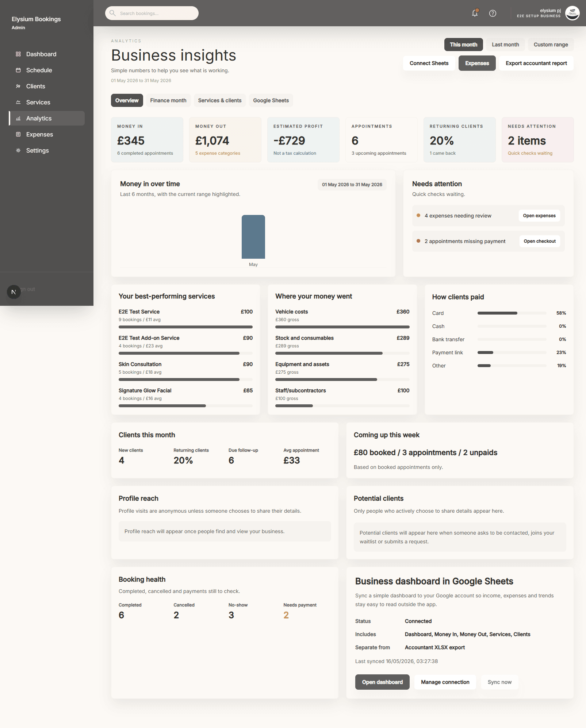This screenshot has width=586, height=728.
Task: Click the Open expenses button
Action: point(539,216)
